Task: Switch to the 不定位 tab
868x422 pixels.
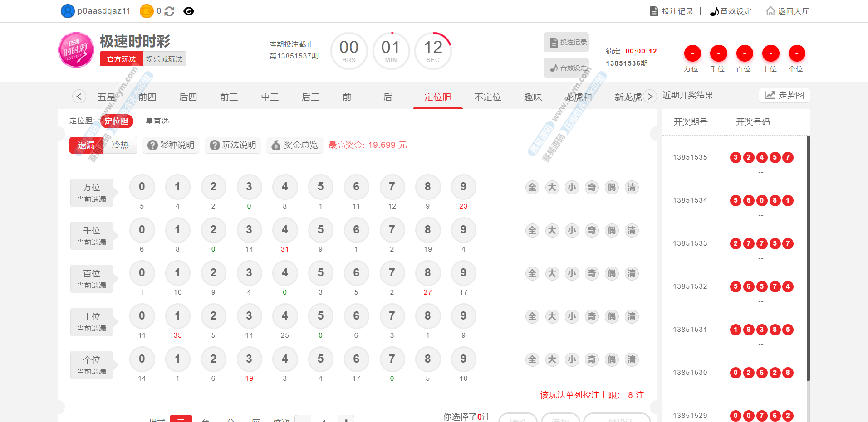Action: (487, 97)
